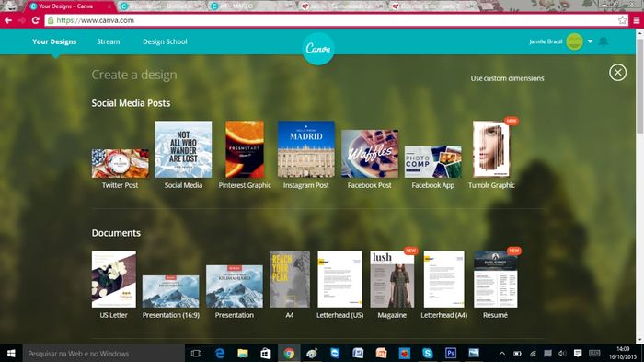The width and height of the screenshot is (644, 362).
Task: Open the Windows Store taskbar icon
Action: (266, 354)
